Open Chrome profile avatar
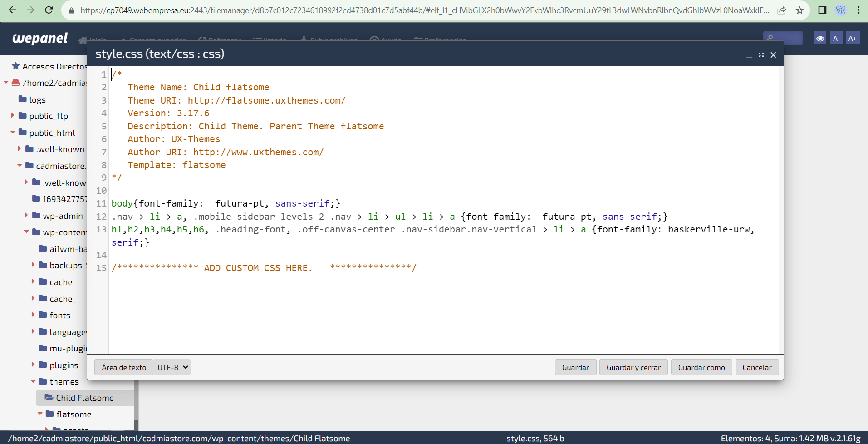The width and height of the screenshot is (868, 444). pyautogui.click(x=841, y=10)
